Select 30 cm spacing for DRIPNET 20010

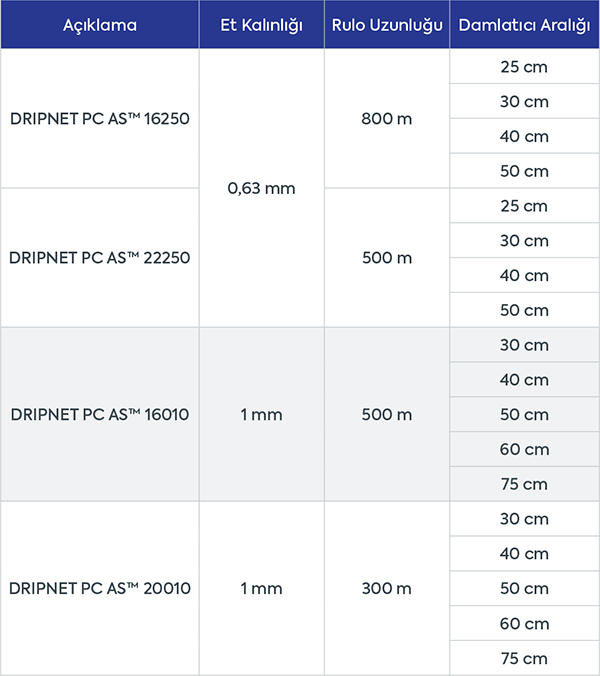(523, 519)
